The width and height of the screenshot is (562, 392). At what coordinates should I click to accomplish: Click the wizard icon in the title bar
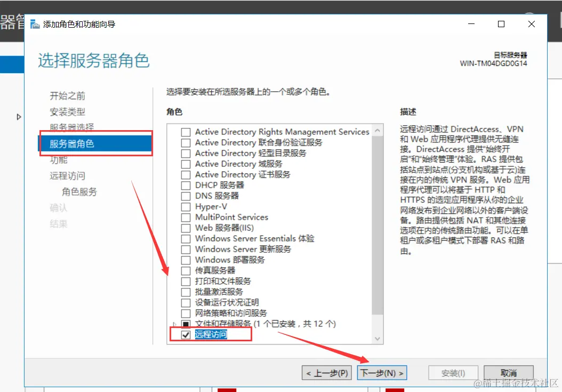click(35, 25)
